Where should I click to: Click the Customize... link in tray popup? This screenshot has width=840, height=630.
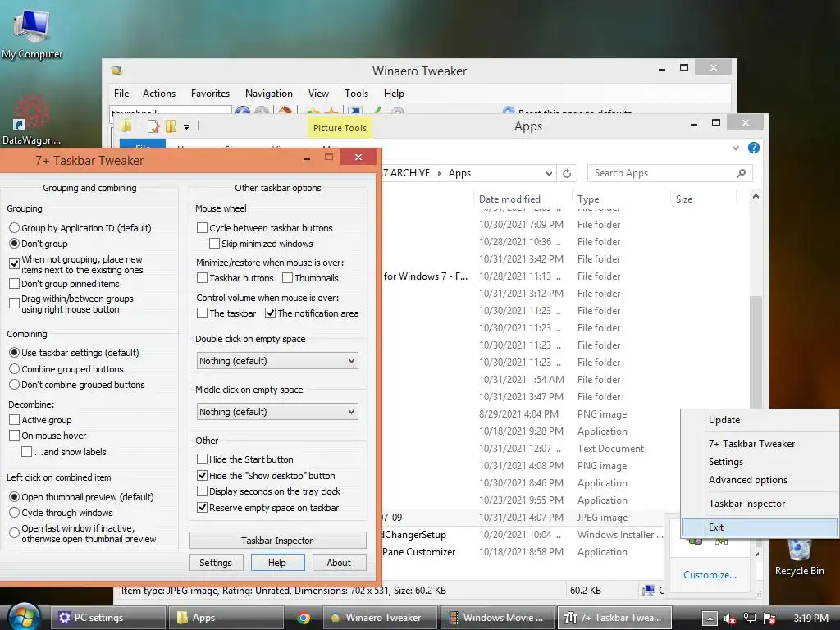click(x=710, y=575)
